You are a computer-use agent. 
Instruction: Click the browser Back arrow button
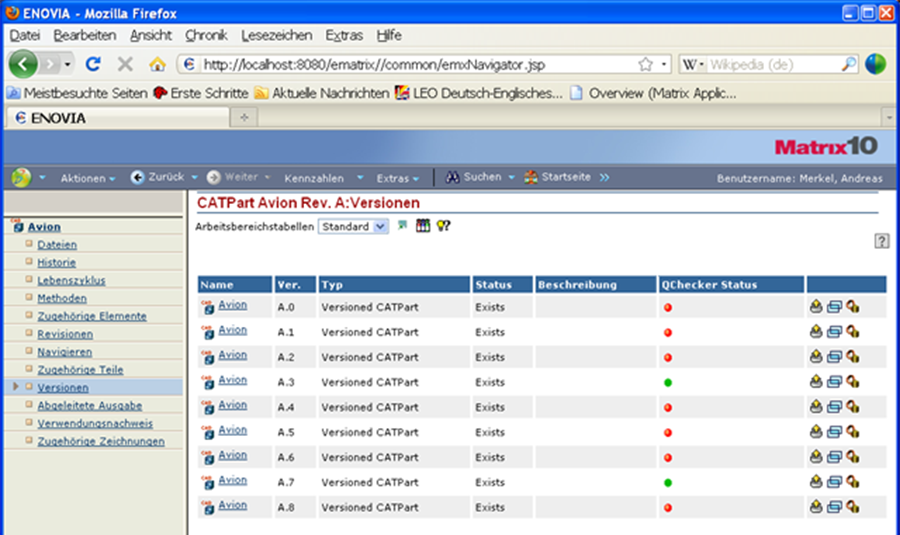[x=23, y=64]
